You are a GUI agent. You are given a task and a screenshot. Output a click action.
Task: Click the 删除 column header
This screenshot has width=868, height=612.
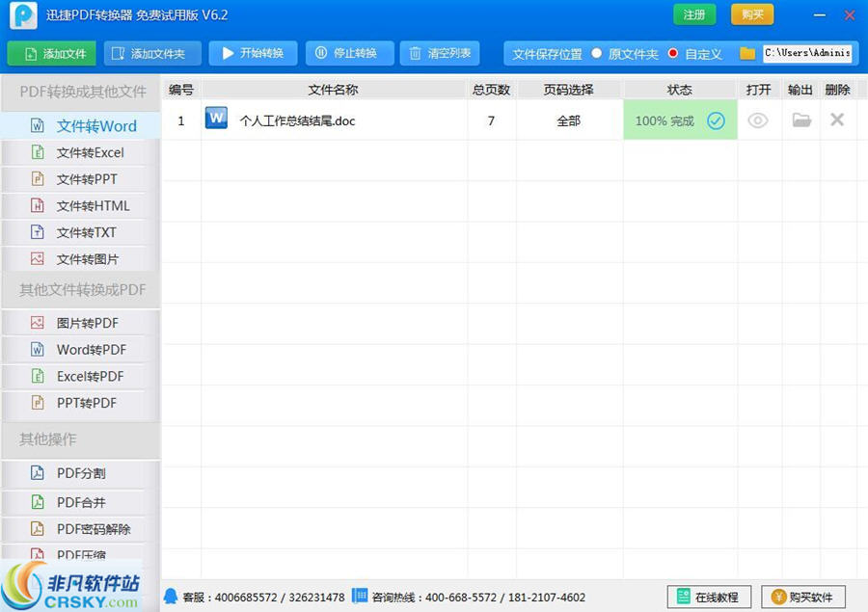click(x=837, y=90)
